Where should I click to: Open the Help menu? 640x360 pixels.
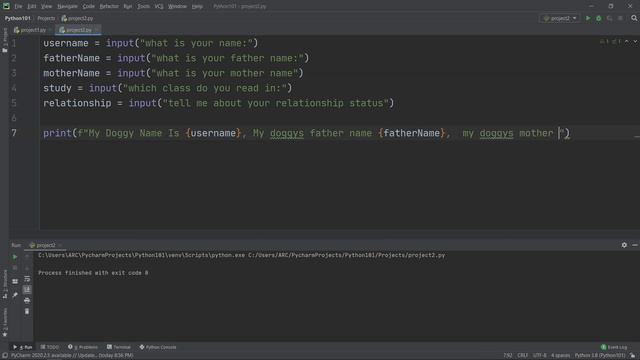click(197, 7)
